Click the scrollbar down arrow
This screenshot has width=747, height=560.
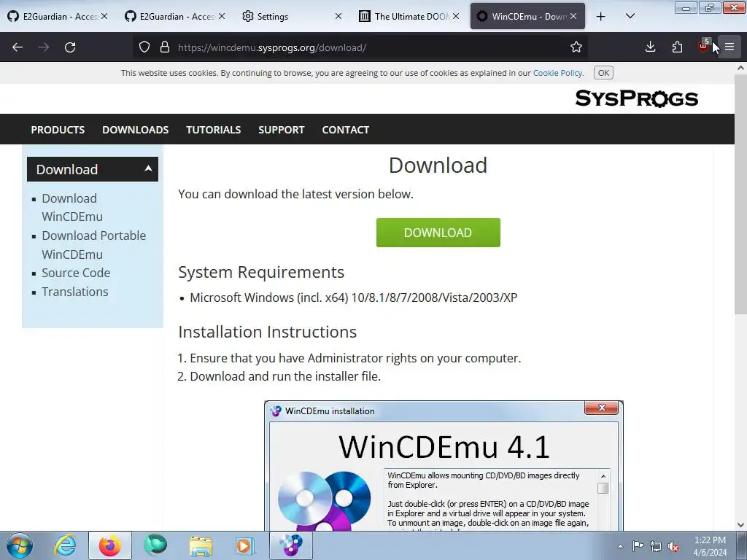[x=740, y=525]
